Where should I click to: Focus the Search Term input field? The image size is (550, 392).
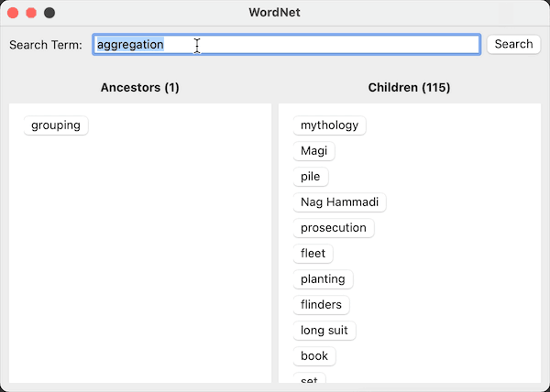coord(286,45)
